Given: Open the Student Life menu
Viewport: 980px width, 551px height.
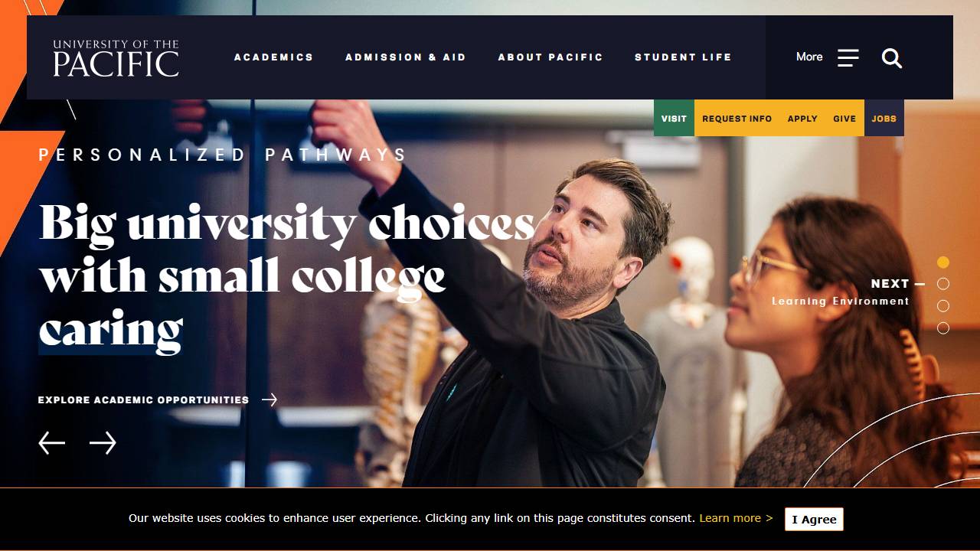Looking at the screenshot, I should [x=683, y=57].
